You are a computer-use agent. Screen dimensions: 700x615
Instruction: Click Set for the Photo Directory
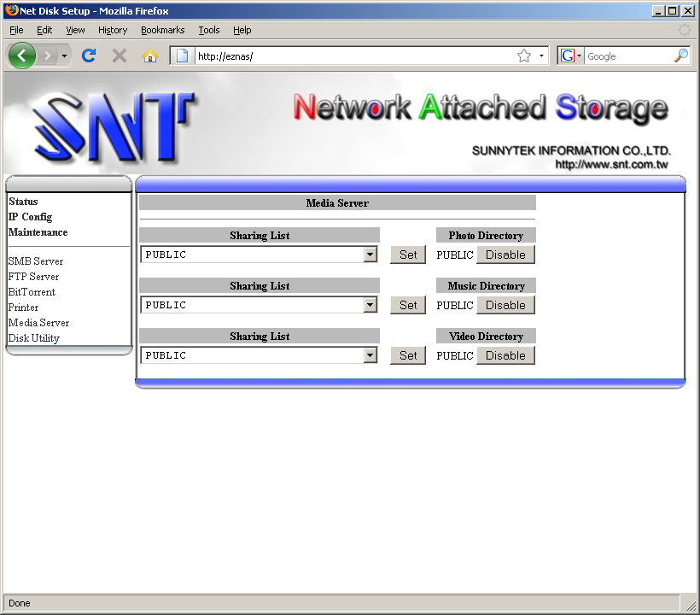408,255
